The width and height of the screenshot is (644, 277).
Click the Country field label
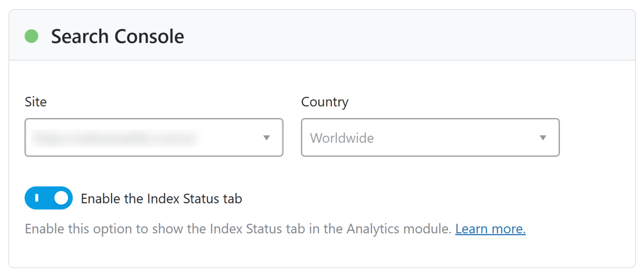point(325,102)
